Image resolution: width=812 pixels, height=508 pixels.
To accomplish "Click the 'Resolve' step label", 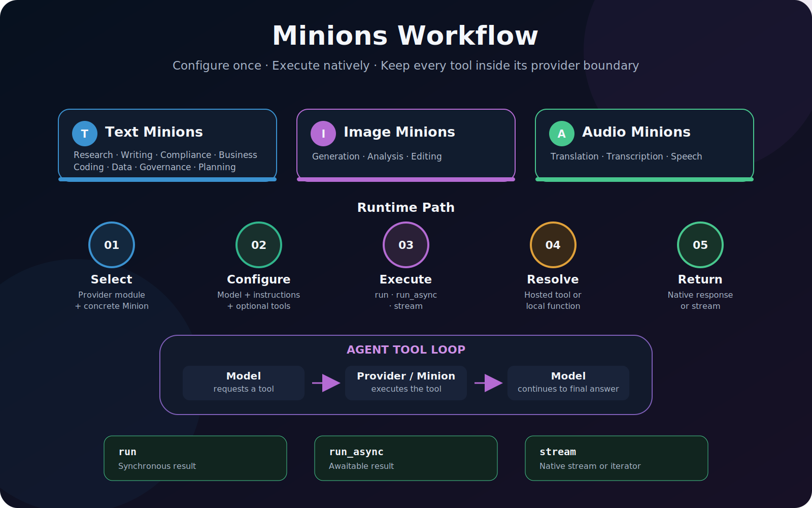I will tap(553, 279).
